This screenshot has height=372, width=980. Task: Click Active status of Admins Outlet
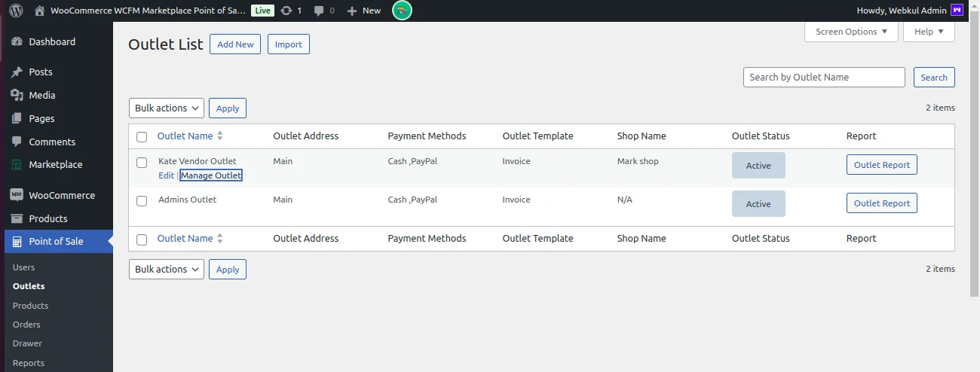click(x=758, y=204)
